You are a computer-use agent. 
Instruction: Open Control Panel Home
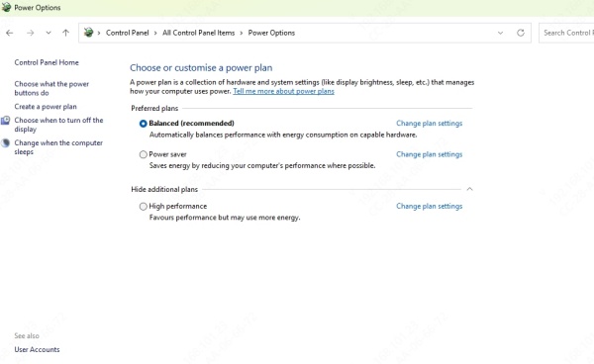[x=47, y=62]
